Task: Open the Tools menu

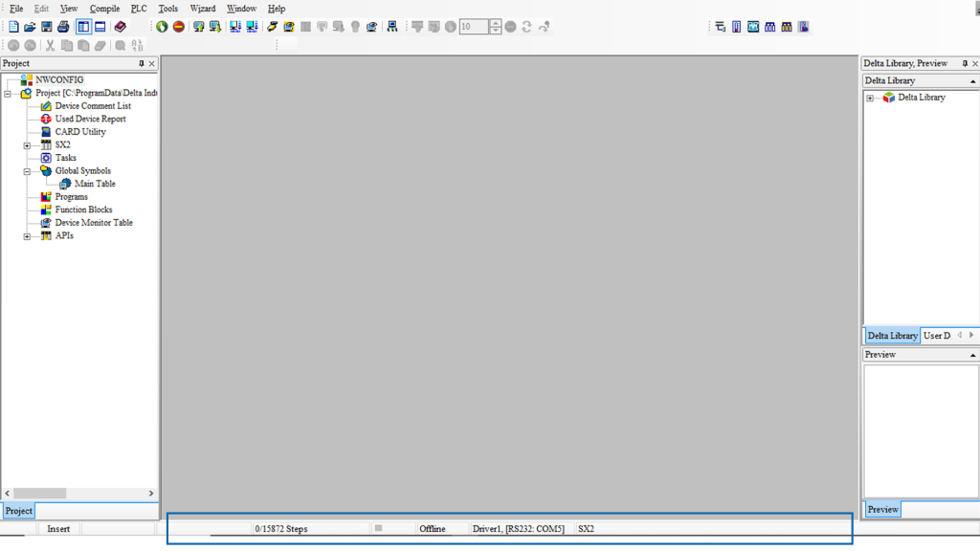Action: tap(168, 9)
